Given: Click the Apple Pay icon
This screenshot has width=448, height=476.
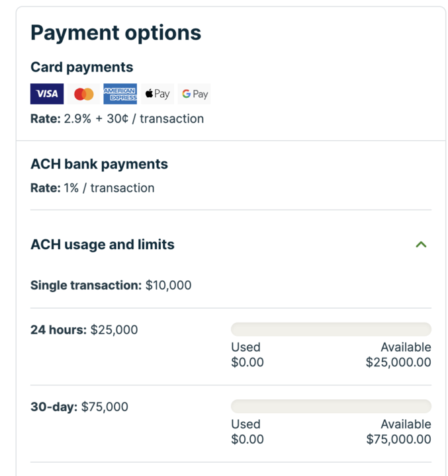Looking at the screenshot, I should (x=157, y=94).
